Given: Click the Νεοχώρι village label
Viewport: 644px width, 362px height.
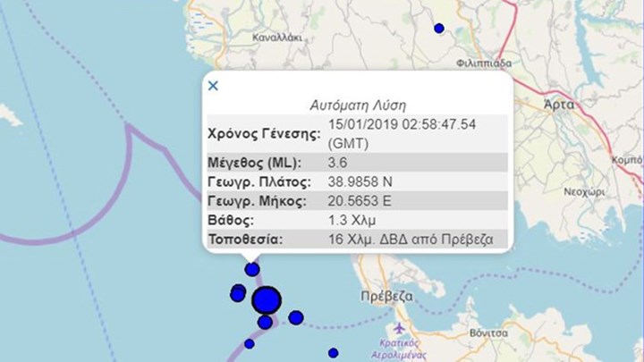Looking at the screenshot, I should pyautogui.click(x=584, y=192).
